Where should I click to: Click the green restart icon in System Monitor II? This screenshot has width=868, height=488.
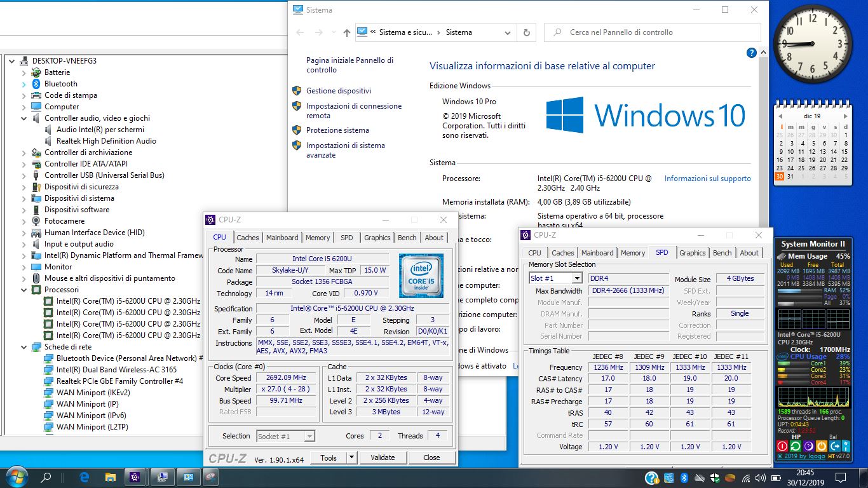pos(796,446)
